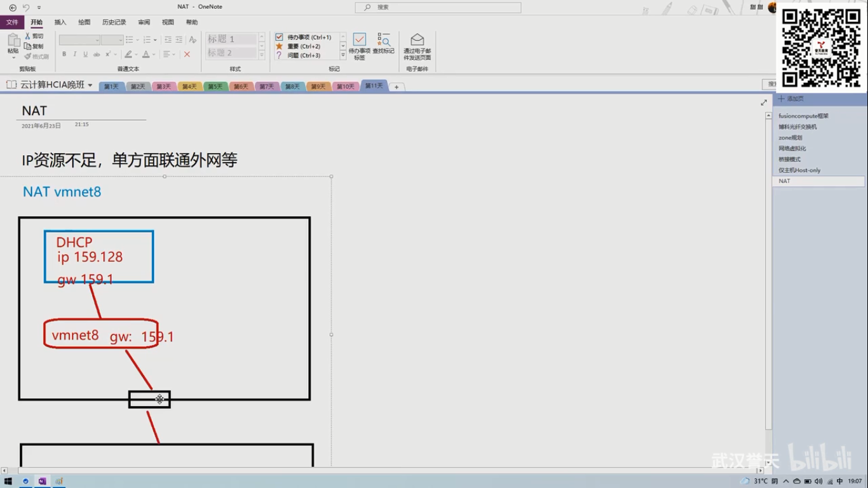Viewport: 868px width, 488px height.
Task: Click the email page (通过电子邮件发送页面) icon
Action: pos(417,39)
